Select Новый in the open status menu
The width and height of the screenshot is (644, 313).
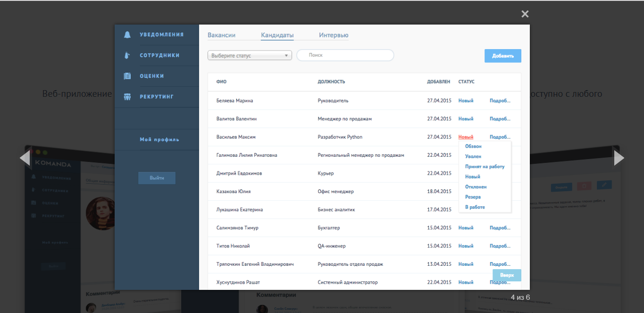click(x=473, y=177)
